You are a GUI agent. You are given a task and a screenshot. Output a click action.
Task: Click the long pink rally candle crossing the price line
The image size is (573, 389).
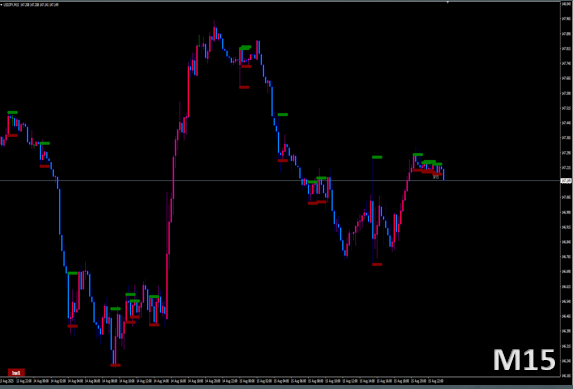pyautogui.click(x=172, y=178)
